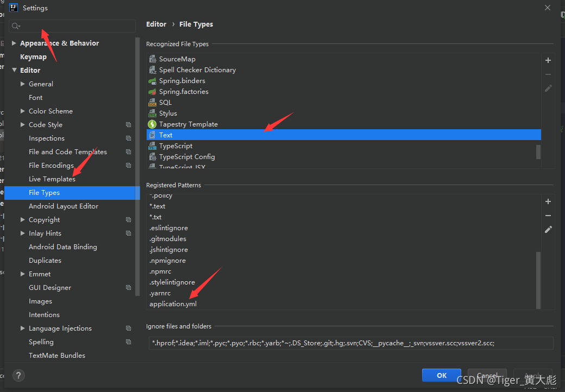Click the remove button for Recognized File Types

548,74
